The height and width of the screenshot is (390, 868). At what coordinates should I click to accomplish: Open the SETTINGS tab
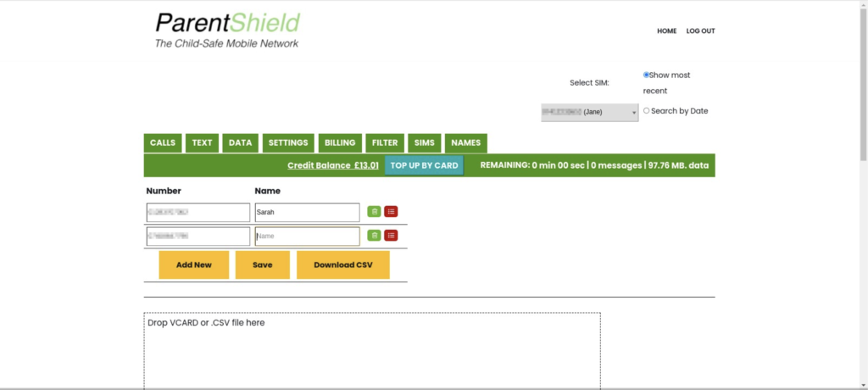(x=288, y=143)
